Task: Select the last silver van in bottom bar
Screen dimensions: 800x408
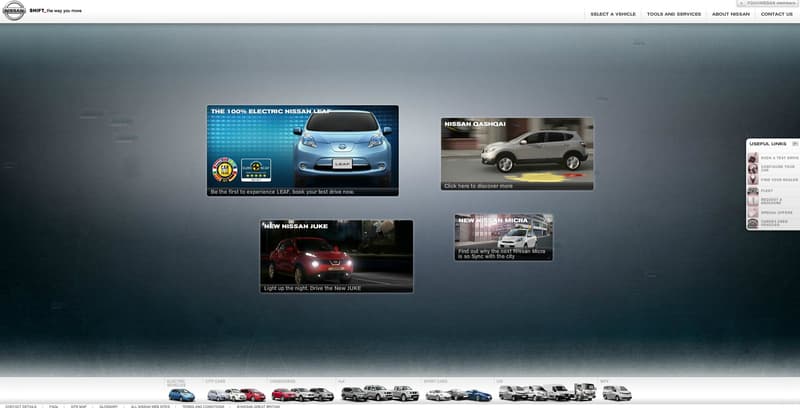Action: click(617, 393)
